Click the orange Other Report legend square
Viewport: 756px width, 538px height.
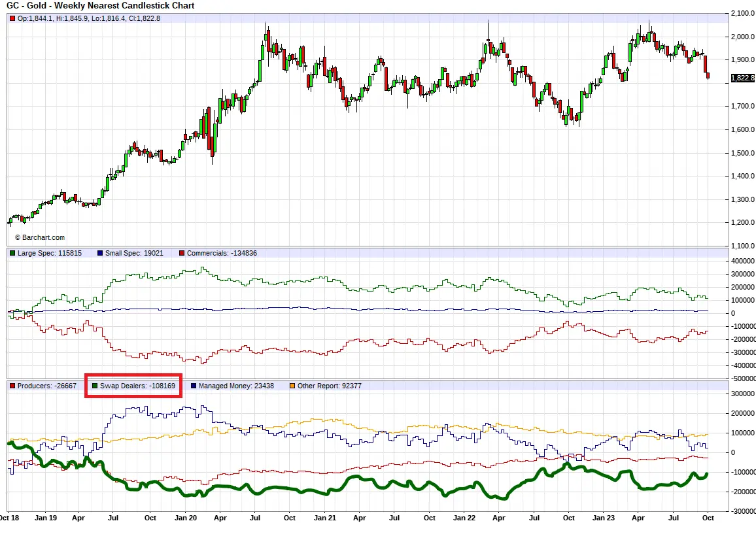292,386
